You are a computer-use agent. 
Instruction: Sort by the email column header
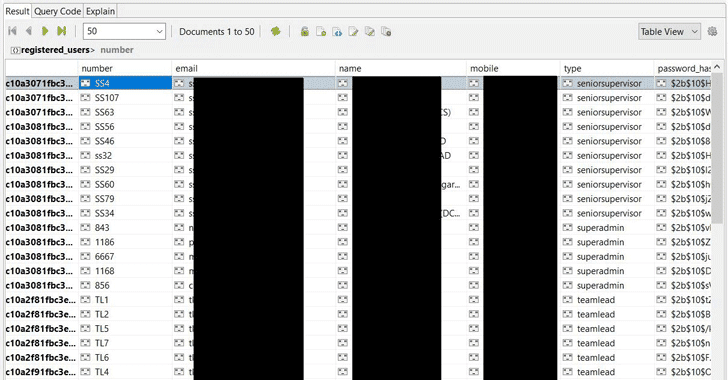254,68
